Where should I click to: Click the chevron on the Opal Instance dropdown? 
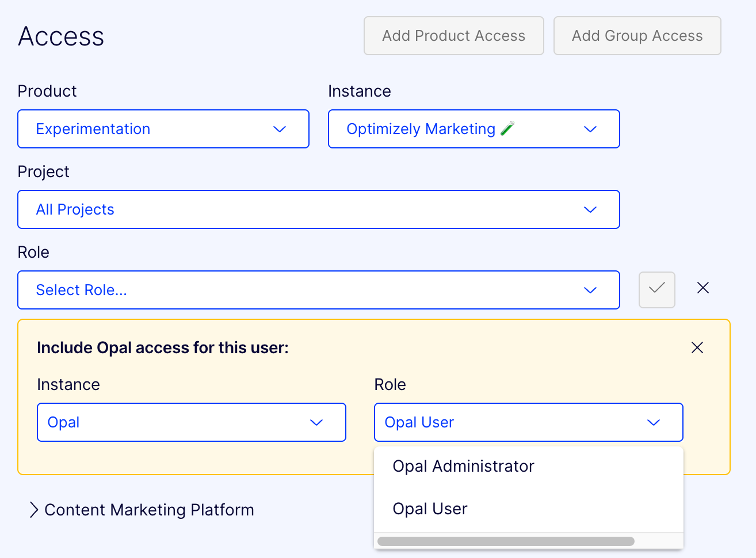pyautogui.click(x=316, y=422)
